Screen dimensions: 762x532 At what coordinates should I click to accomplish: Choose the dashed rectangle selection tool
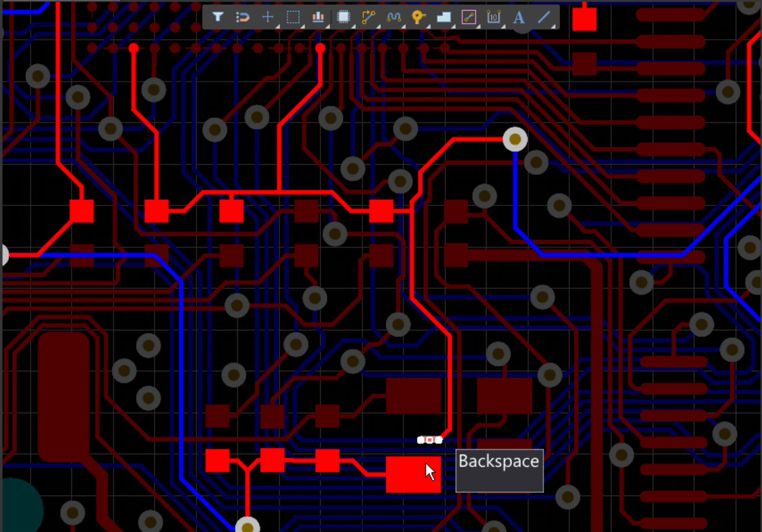pos(293,17)
